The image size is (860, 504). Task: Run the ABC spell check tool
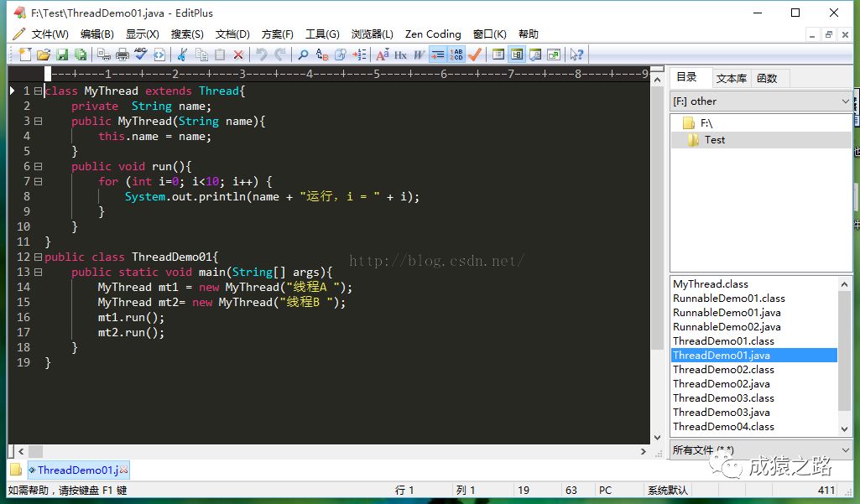click(140, 54)
